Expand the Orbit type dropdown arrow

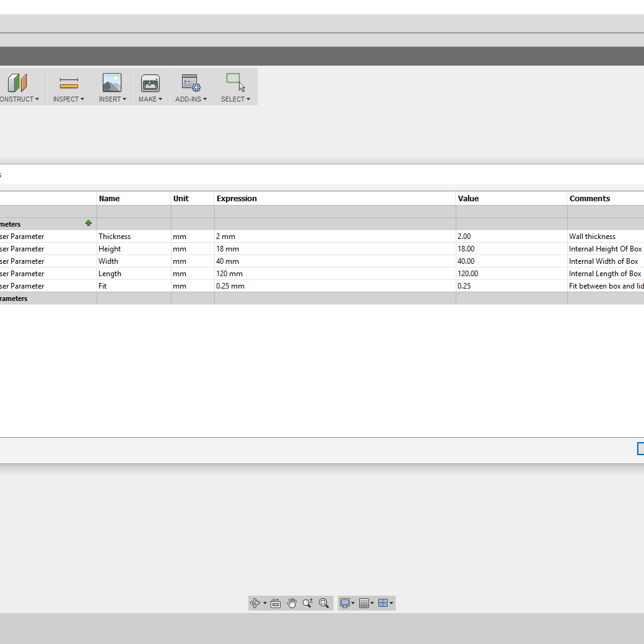pos(265,603)
